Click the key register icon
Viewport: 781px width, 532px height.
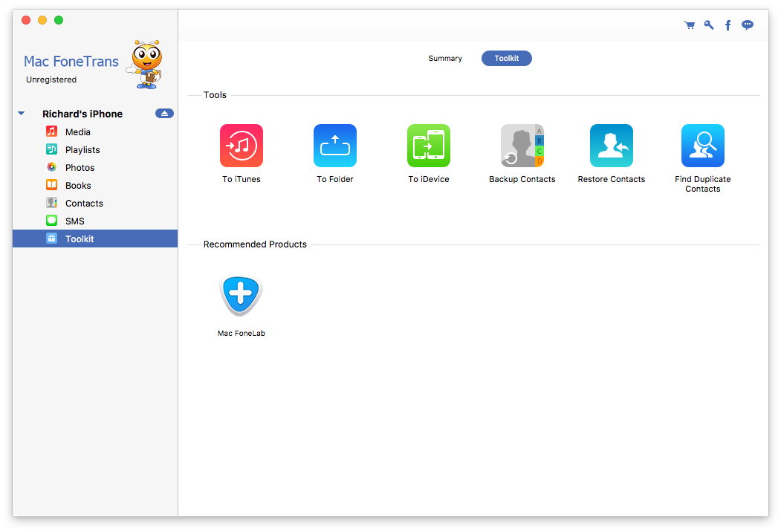(x=709, y=25)
